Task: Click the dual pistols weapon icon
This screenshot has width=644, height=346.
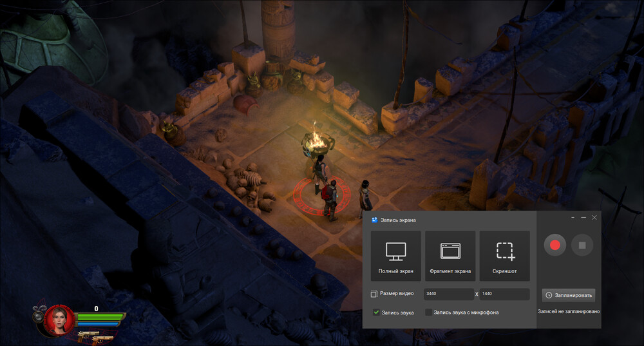Action: tap(91, 336)
